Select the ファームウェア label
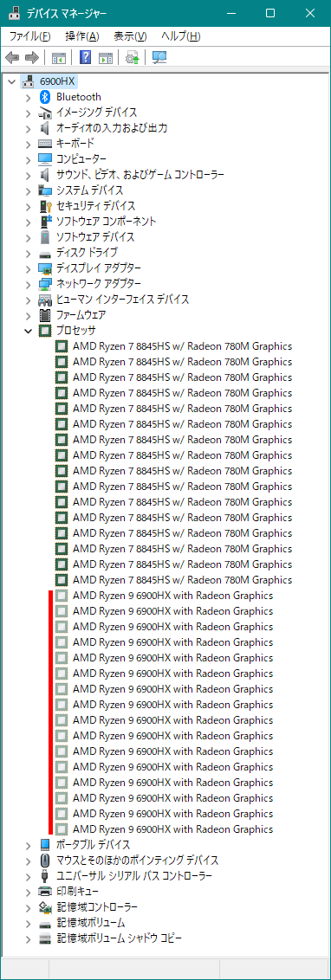This screenshot has height=980, width=331. click(81, 315)
